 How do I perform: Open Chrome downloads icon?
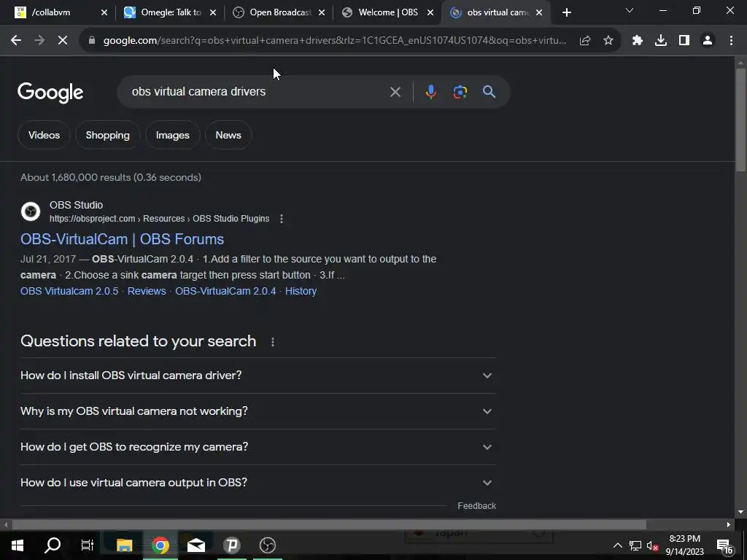click(661, 41)
